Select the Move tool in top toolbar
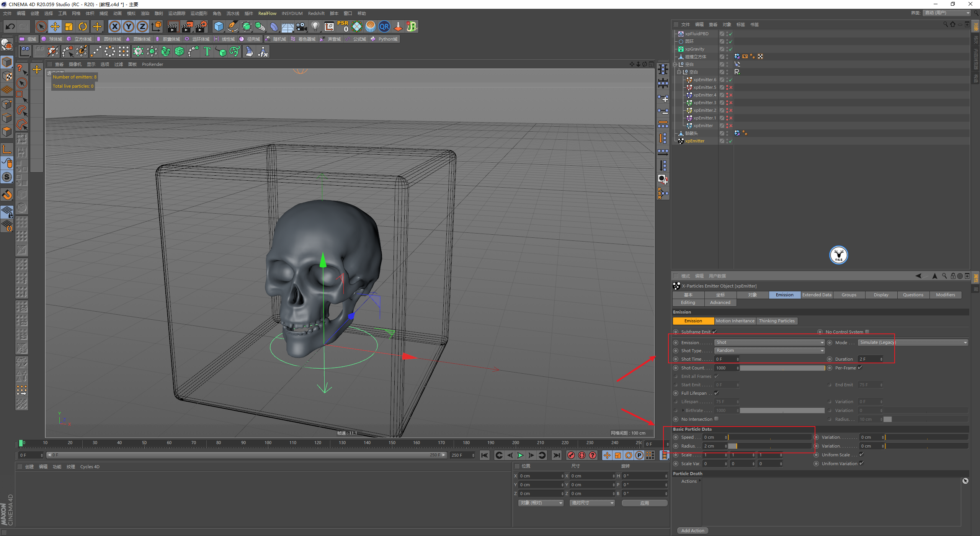This screenshot has height=536, width=980. pos(55,26)
